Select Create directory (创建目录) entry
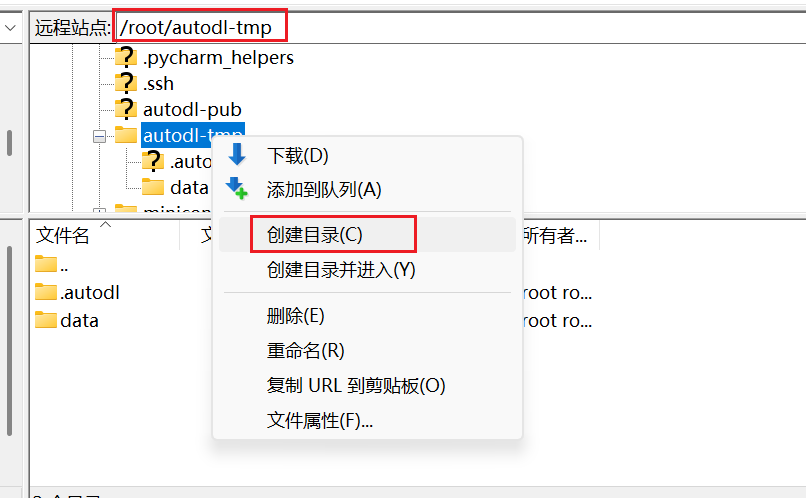The height and width of the screenshot is (498, 806). (367, 235)
